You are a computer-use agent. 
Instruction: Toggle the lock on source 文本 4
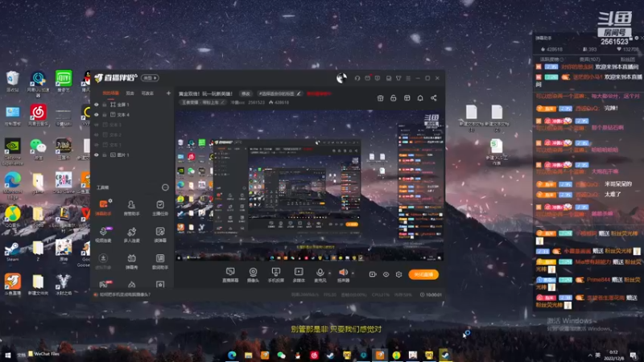(105, 114)
